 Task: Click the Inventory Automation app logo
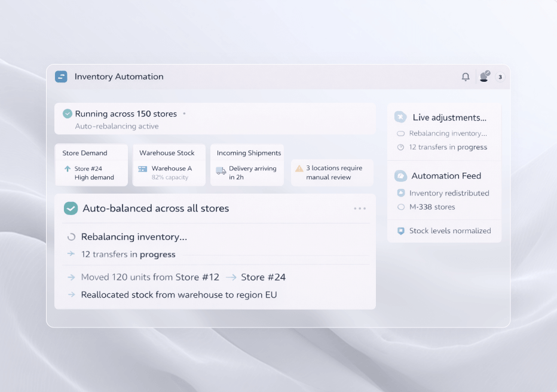tap(61, 76)
